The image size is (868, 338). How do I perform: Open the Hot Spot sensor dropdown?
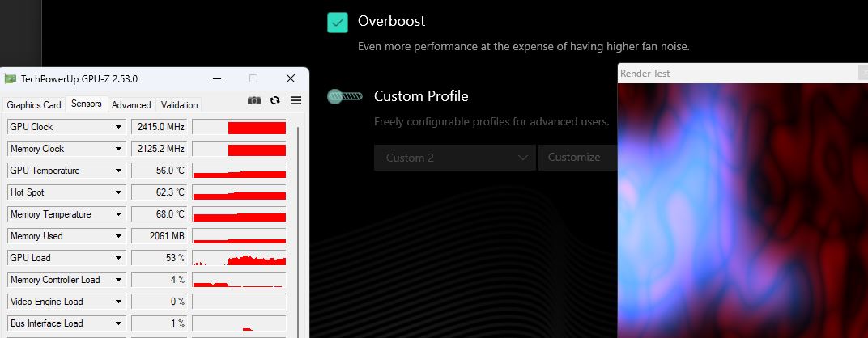click(118, 192)
